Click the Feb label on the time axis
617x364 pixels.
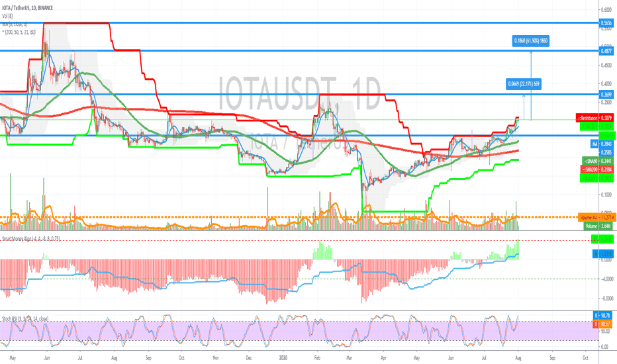(x=317, y=358)
